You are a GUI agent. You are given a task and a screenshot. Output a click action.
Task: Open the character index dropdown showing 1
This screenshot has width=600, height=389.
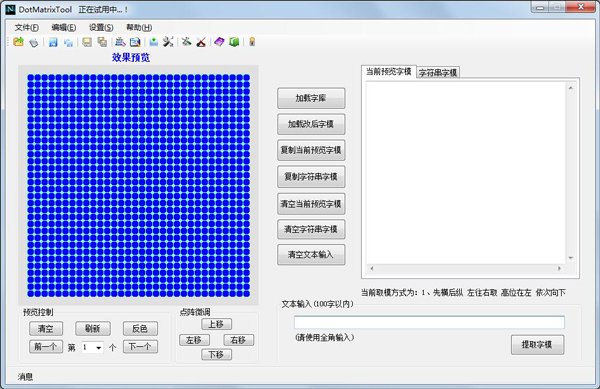click(99, 348)
